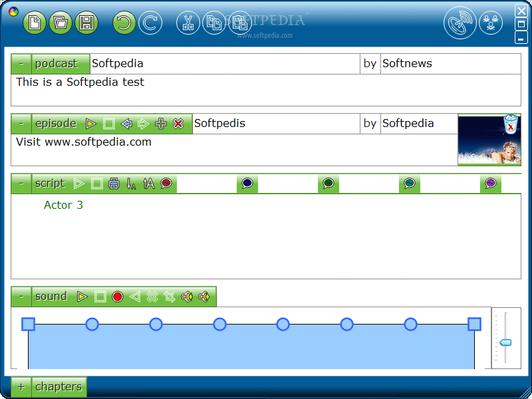Screen dimensions: 532x399
Task: Paste from clipboard icon
Action: (x=240, y=23)
